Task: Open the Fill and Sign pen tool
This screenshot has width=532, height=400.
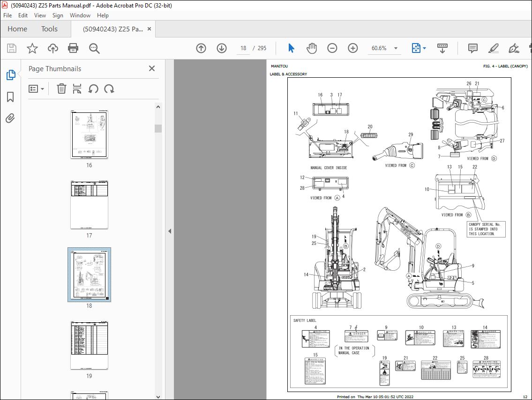Action: 514,48
